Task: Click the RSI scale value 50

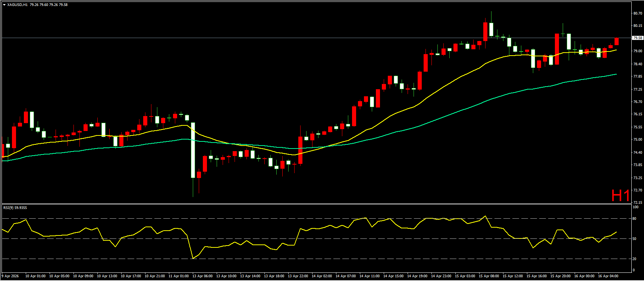Action: (x=634, y=238)
